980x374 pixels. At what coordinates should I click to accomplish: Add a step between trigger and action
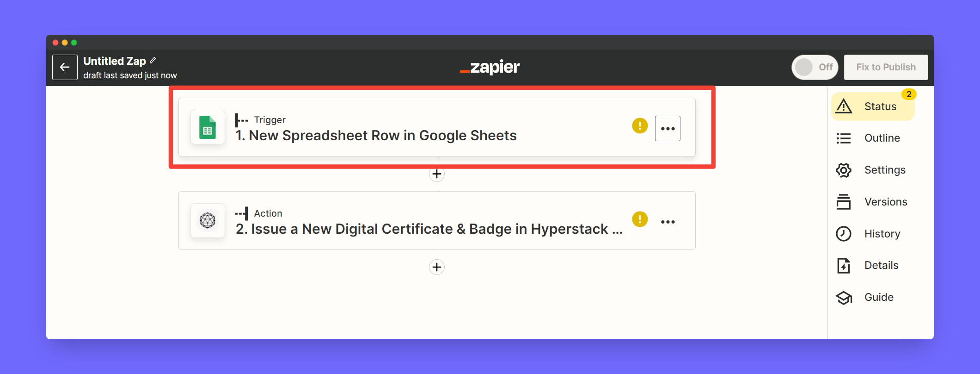point(437,175)
